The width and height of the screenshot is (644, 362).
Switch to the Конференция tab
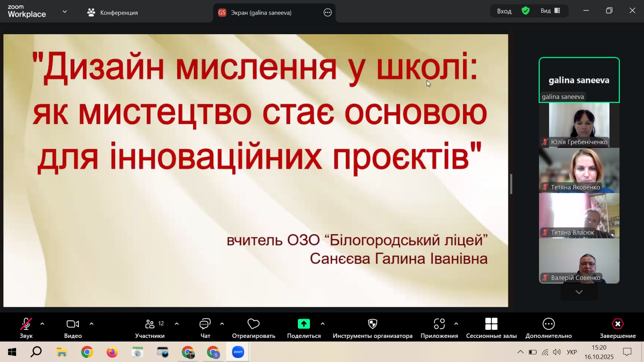[113, 12]
